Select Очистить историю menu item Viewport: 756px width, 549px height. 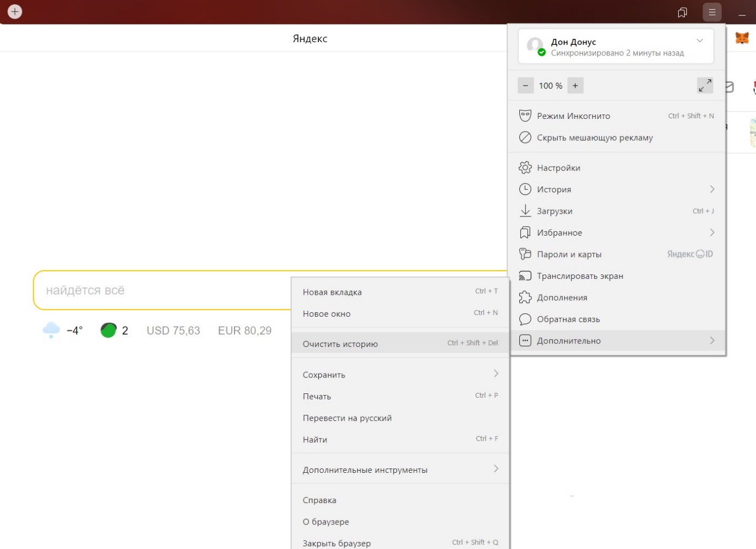click(340, 344)
